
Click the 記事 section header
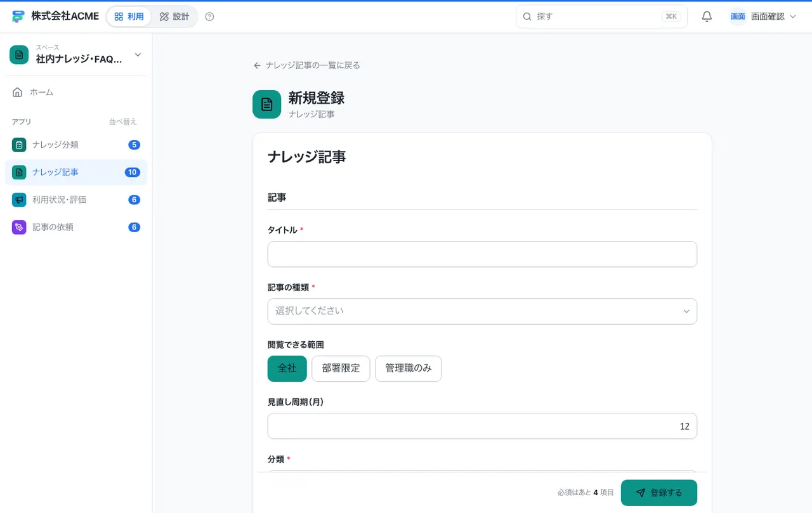(x=277, y=198)
